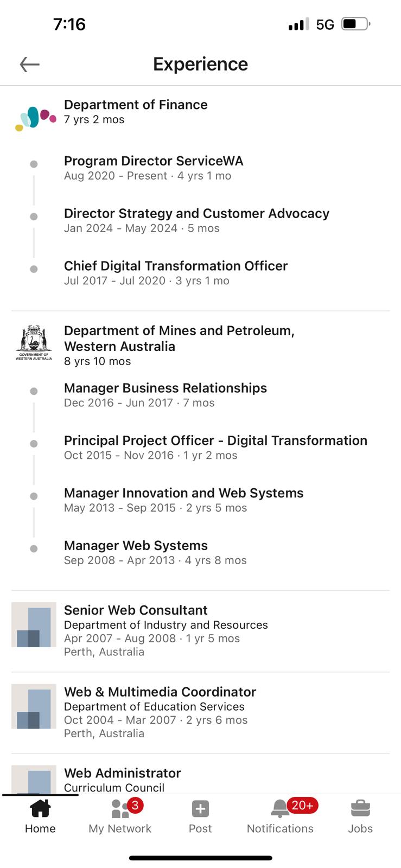Open Department of Mines and Petroleum heading

point(179,338)
